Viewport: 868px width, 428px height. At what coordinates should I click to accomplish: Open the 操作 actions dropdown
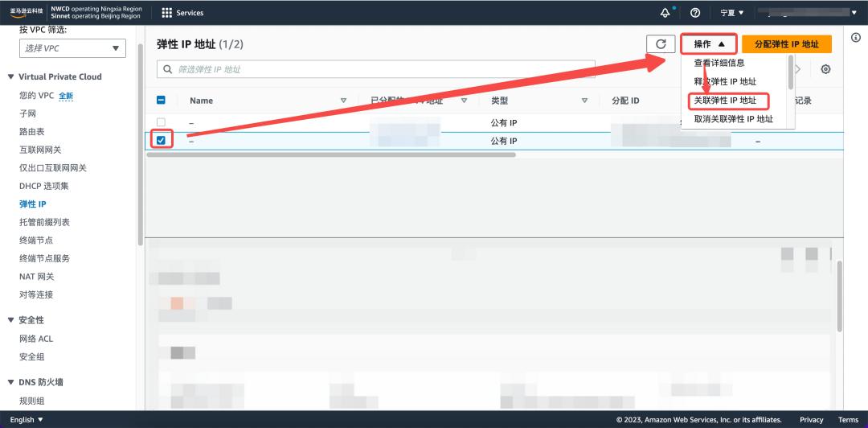pos(709,44)
